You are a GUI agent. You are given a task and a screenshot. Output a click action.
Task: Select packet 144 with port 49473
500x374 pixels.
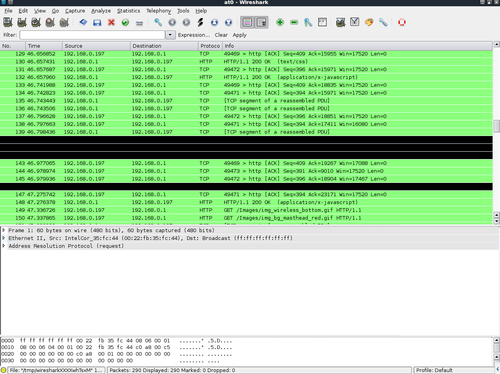(246, 171)
